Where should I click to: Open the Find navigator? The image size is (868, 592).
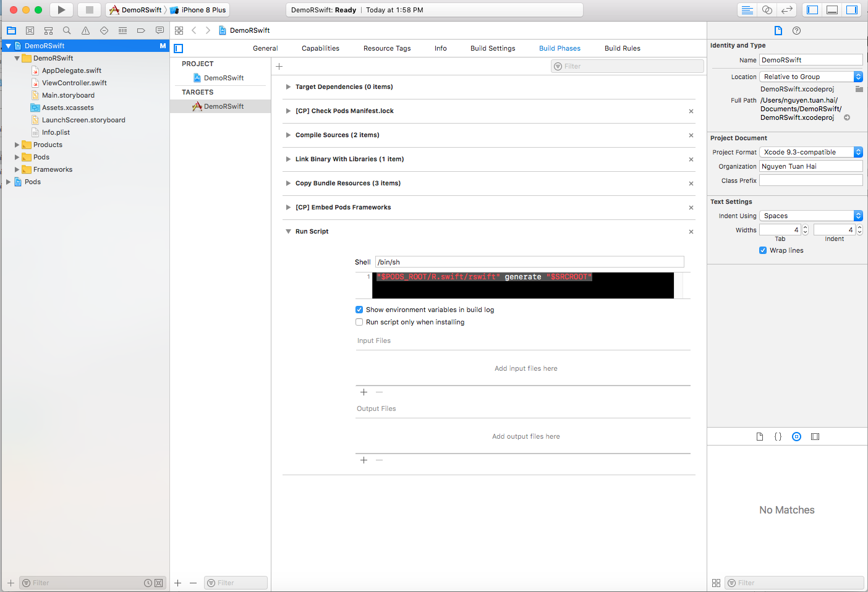coord(67,30)
